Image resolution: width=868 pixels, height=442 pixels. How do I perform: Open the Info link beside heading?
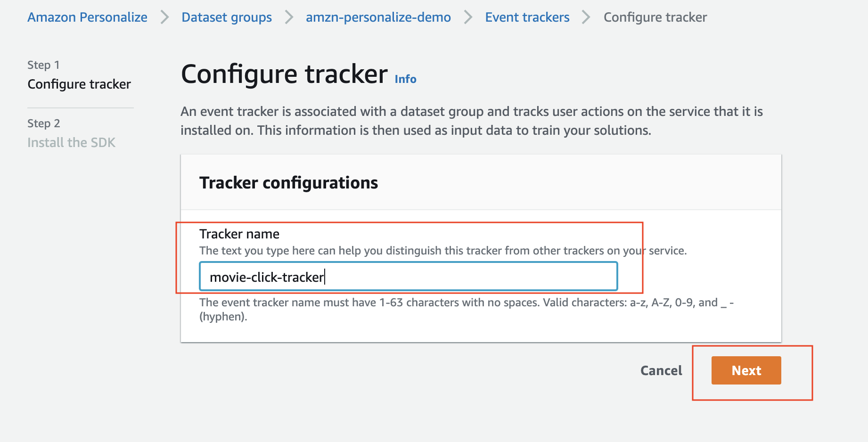[x=405, y=79]
